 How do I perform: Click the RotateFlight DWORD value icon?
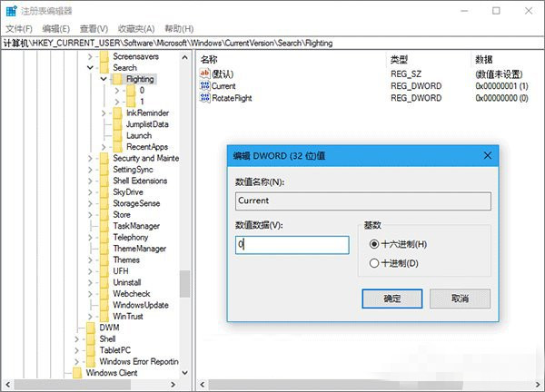click(x=204, y=97)
